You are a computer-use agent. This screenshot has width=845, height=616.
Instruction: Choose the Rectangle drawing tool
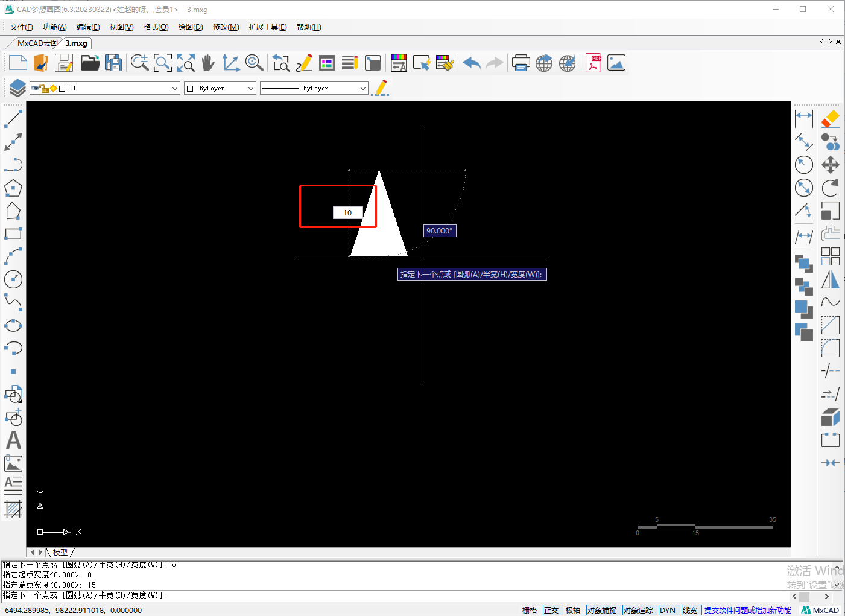pyautogui.click(x=13, y=233)
